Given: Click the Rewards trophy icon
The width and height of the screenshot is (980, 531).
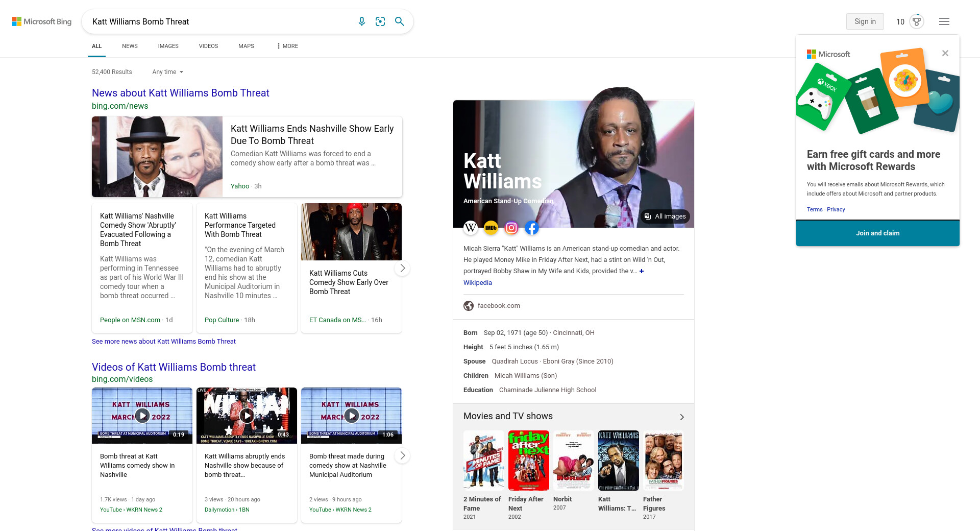Looking at the screenshot, I should (x=917, y=21).
